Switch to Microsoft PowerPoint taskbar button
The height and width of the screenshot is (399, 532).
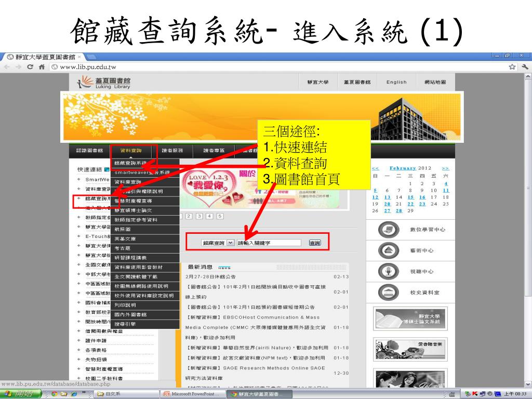[x=192, y=394]
